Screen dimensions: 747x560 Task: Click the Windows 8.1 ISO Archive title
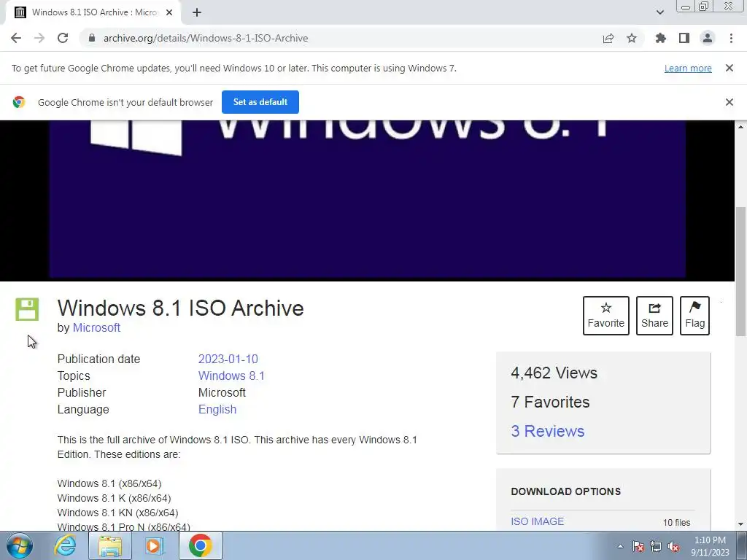tap(181, 308)
